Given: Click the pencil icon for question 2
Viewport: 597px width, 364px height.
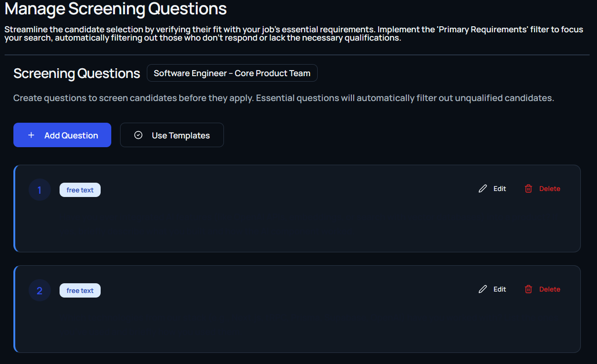Looking at the screenshot, I should tap(483, 289).
